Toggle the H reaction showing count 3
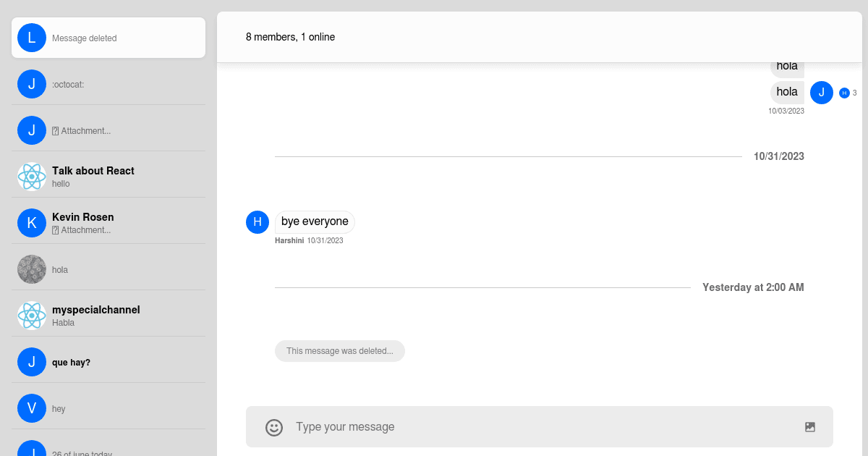 click(845, 93)
